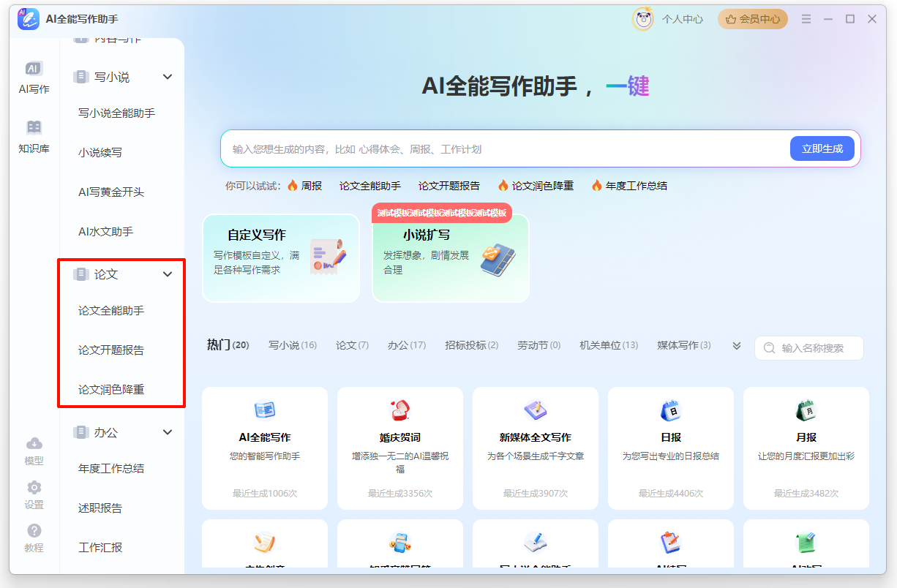897x588 pixels.
Task: Click the 模型 cloud download icon
Action: point(34,444)
